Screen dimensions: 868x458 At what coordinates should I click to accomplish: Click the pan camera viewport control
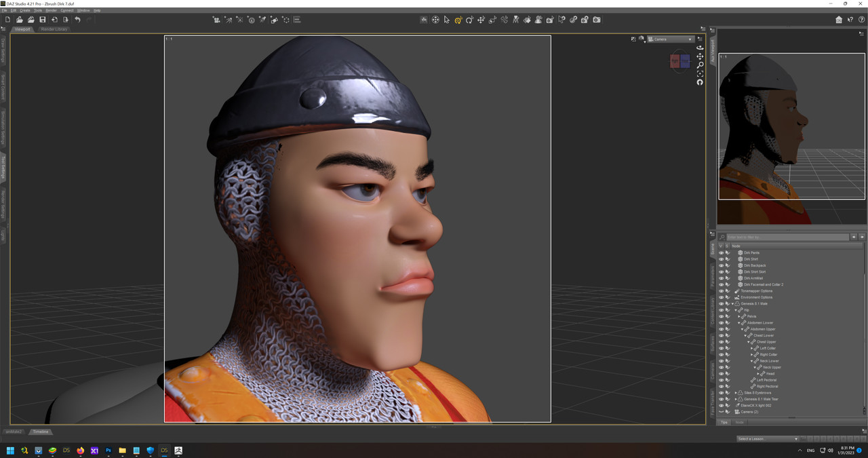700,56
